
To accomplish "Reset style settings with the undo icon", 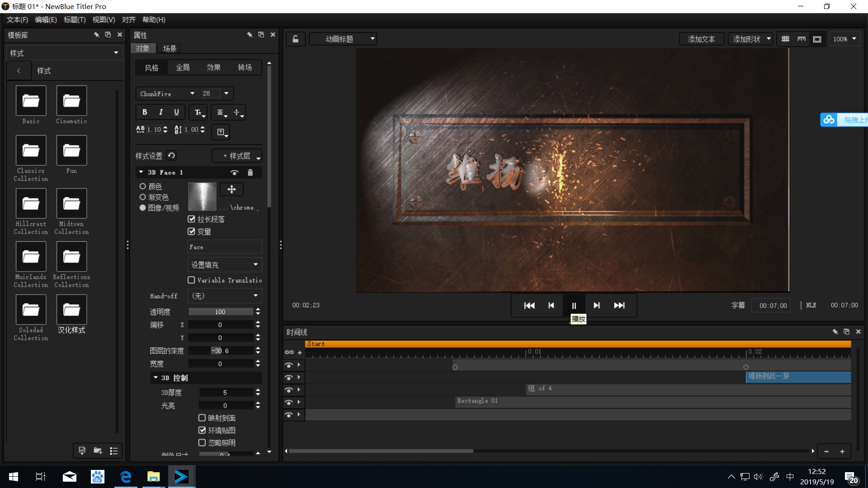I will pos(171,156).
